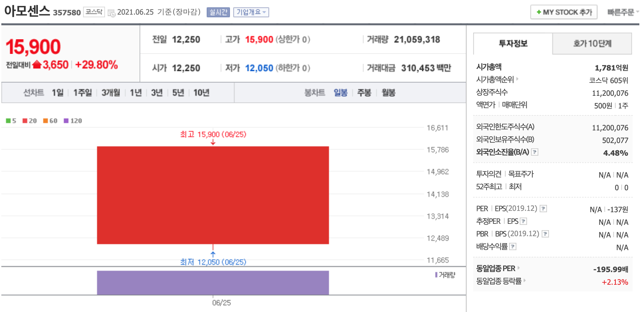Click the red candlestick bar for 06/25
The image size is (644, 312).
213,195
